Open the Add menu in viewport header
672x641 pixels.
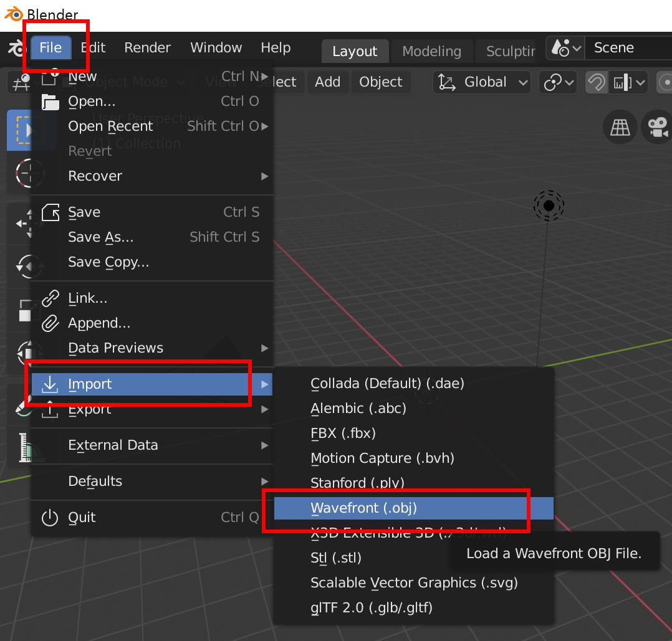pos(327,82)
